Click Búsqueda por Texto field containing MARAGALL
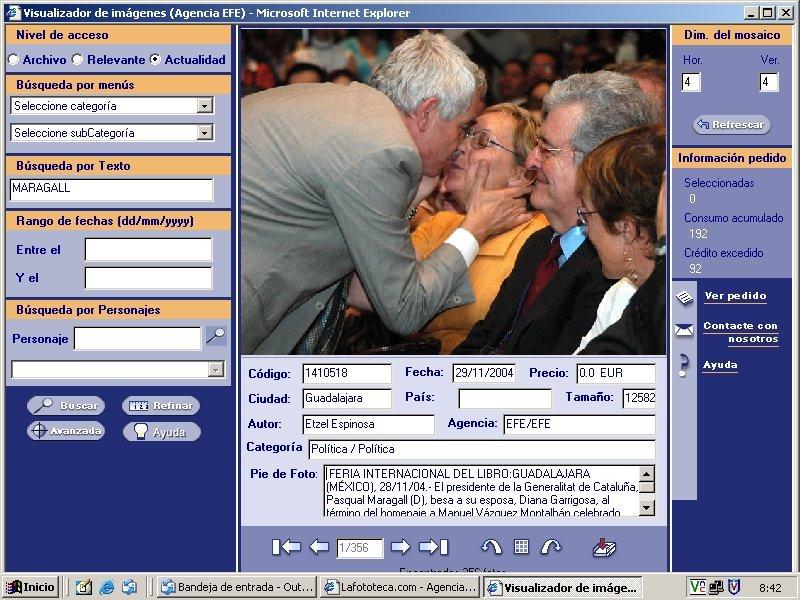The height and width of the screenshot is (600, 800). [111, 189]
